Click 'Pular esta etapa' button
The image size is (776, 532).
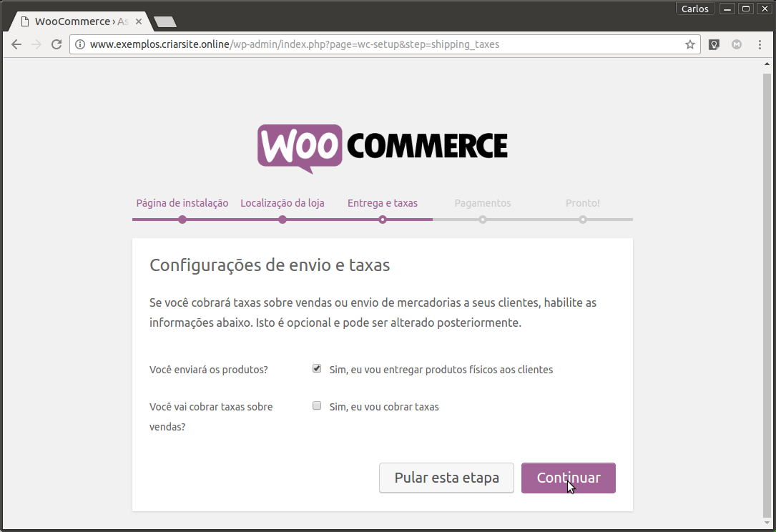(x=446, y=478)
